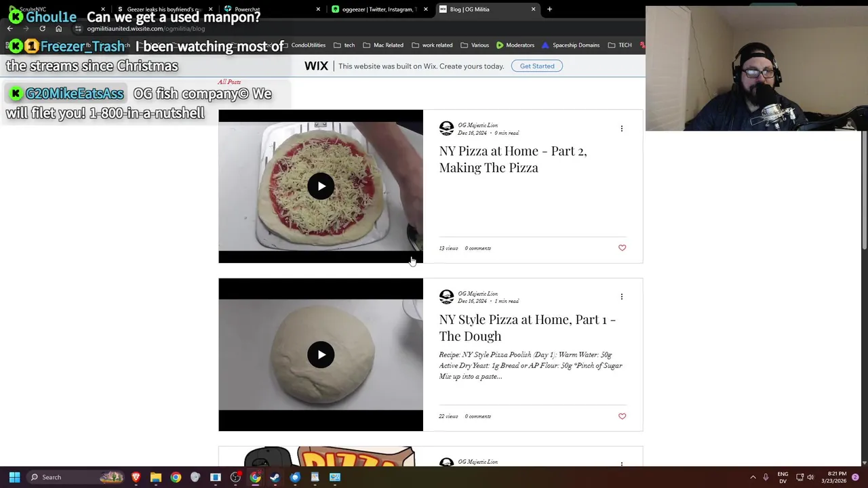Click the 13 views count

point(448,248)
